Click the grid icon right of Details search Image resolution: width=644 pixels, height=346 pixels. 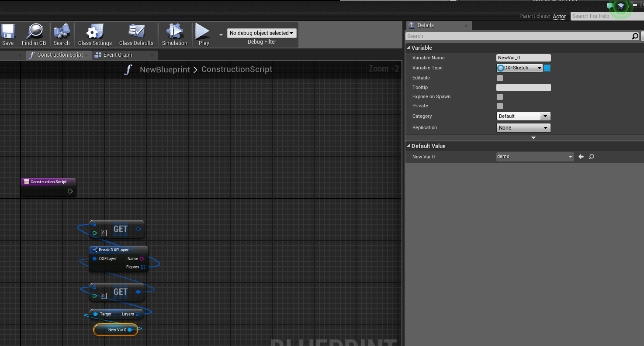642,36
